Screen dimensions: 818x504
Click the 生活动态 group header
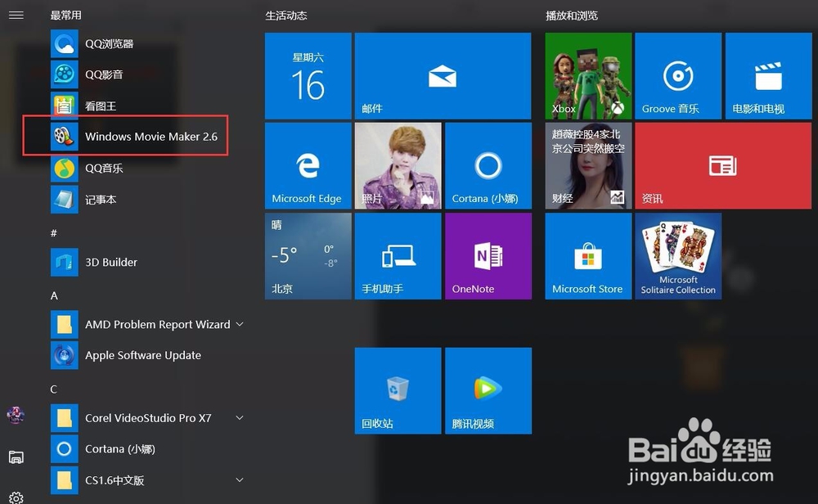[x=285, y=16]
